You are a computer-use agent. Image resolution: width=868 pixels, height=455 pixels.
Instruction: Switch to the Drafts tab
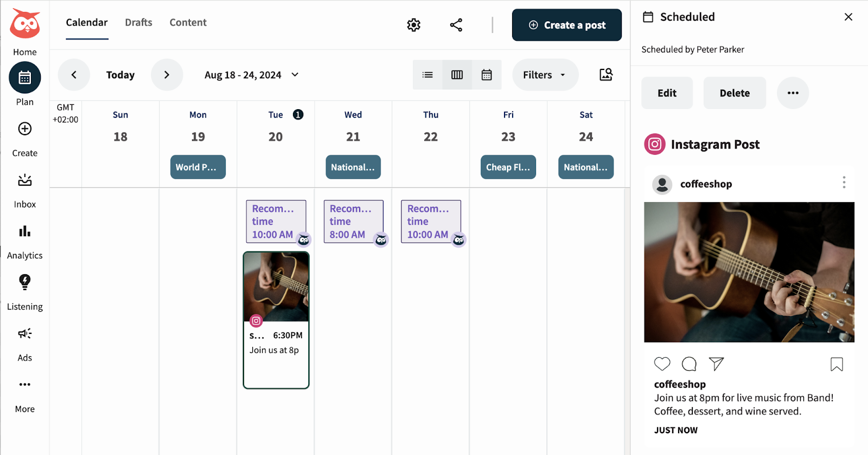(x=138, y=22)
